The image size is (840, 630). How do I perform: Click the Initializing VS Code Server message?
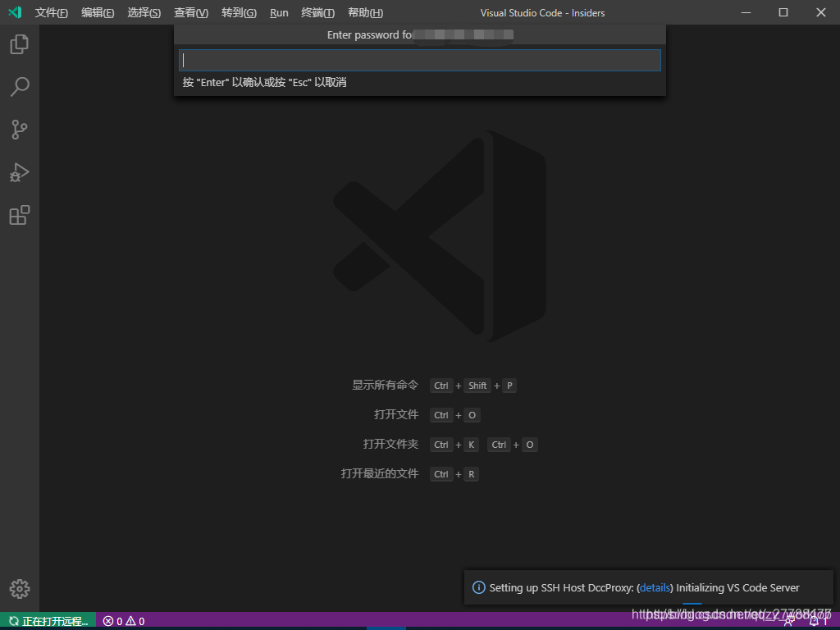pyautogui.click(x=737, y=587)
